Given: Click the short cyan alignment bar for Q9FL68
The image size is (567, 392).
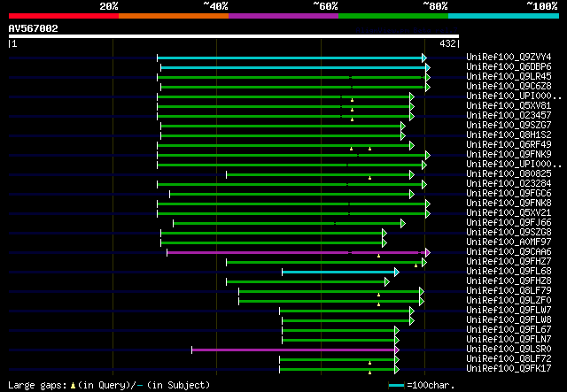Looking at the screenshot, I should point(338,272).
